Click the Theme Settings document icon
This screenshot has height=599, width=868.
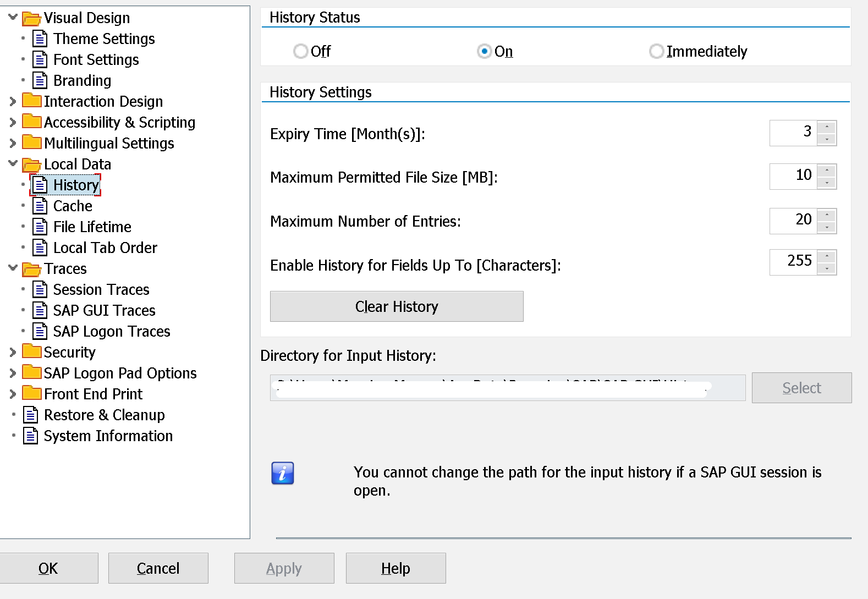tap(40, 39)
